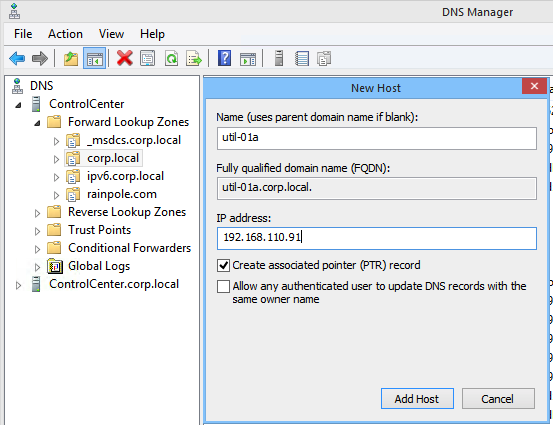
Task: Toggle the Show/Hide Console Tree icon
Action: (95, 58)
